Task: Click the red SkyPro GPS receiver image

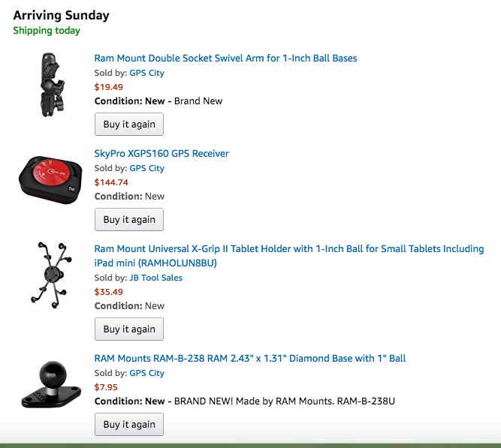Action: [50, 179]
